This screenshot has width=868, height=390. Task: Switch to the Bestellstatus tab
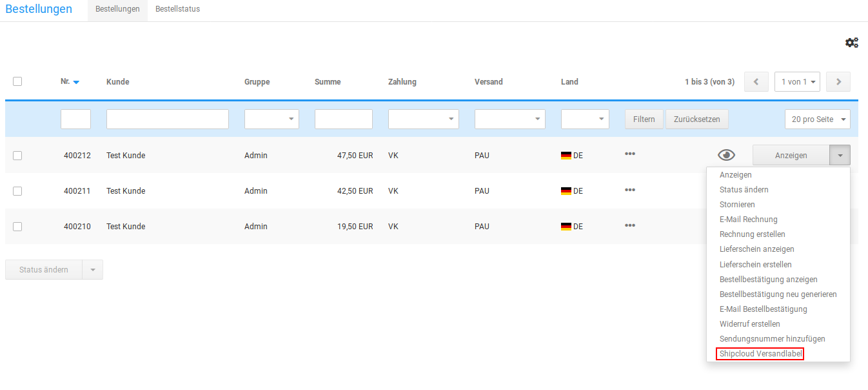(177, 9)
